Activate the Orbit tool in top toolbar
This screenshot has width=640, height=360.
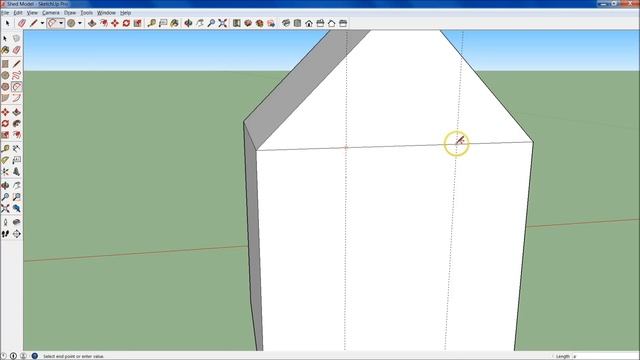click(x=188, y=23)
